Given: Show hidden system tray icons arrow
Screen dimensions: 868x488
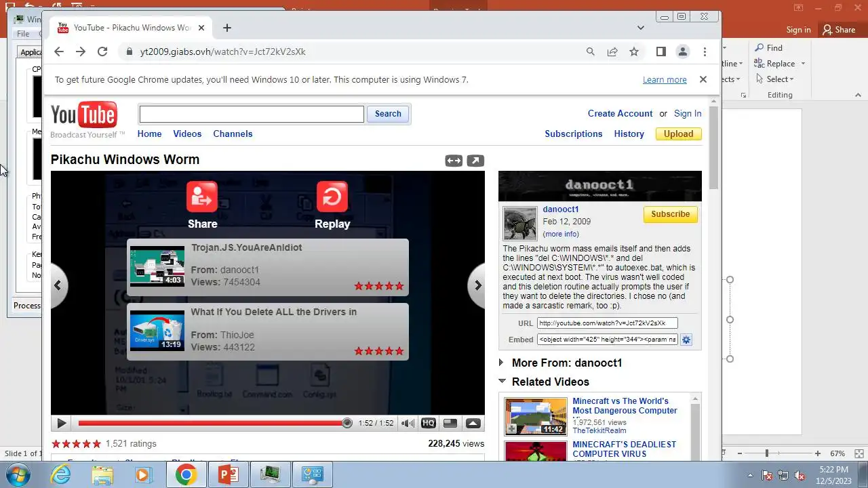Looking at the screenshot, I should (x=750, y=475).
